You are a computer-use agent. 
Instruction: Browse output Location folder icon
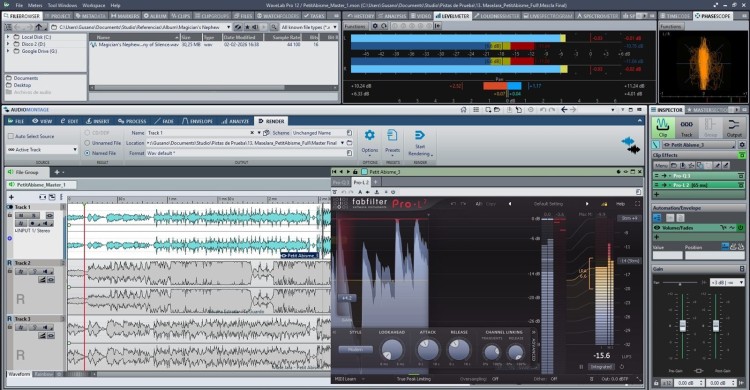(350, 143)
